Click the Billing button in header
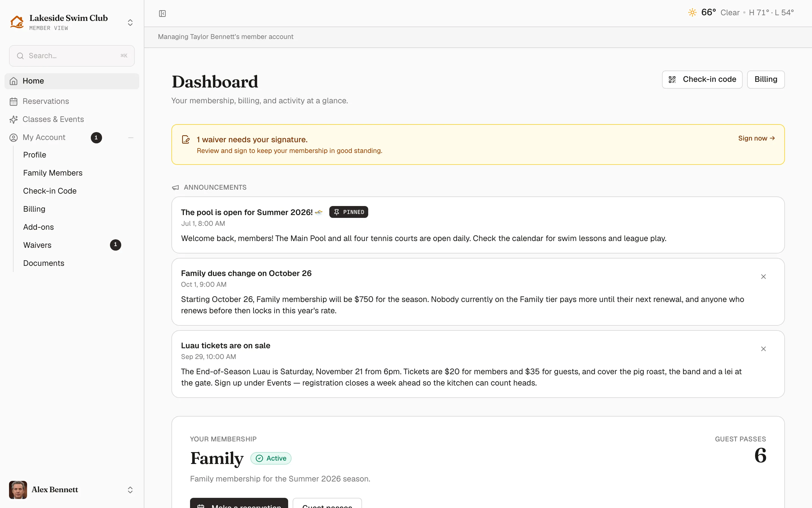This screenshot has width=812, height=508. 766,80
